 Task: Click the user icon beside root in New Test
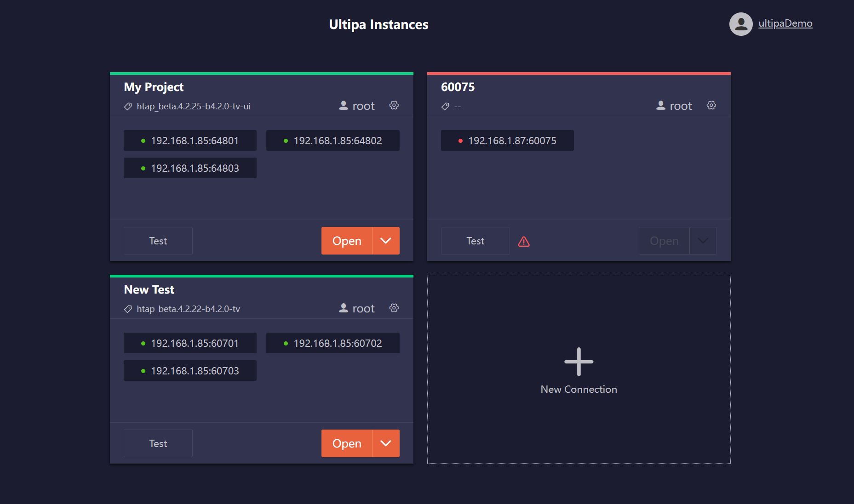[344, 308]
